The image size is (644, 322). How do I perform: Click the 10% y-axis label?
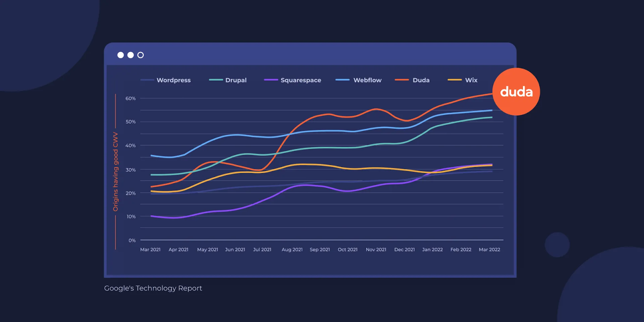pyautogui.click(x=131, y=217)
